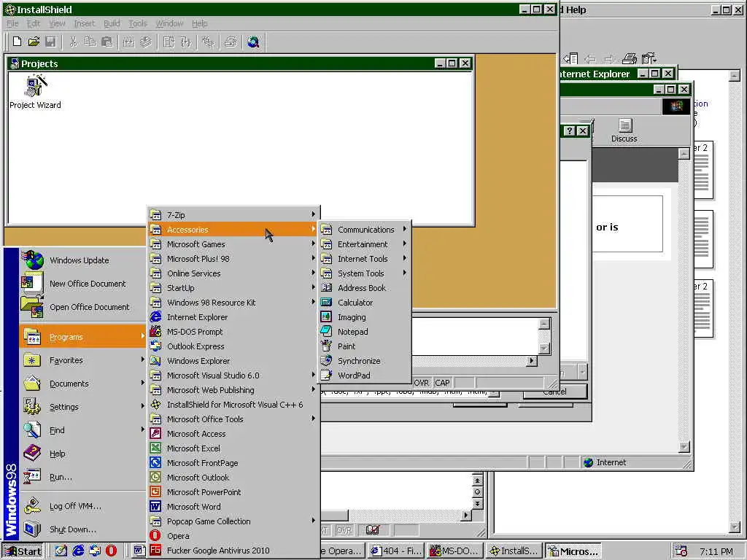Viewport: 747px width, 560px height.
Task: Click the Print icon in InstallShield toolbar
Action: click(231, 42)
